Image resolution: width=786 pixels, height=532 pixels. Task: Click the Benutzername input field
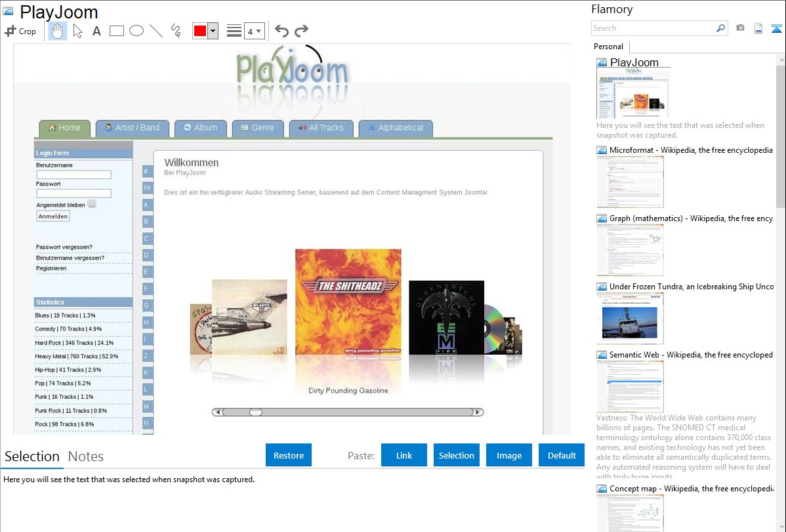point(73,174)
